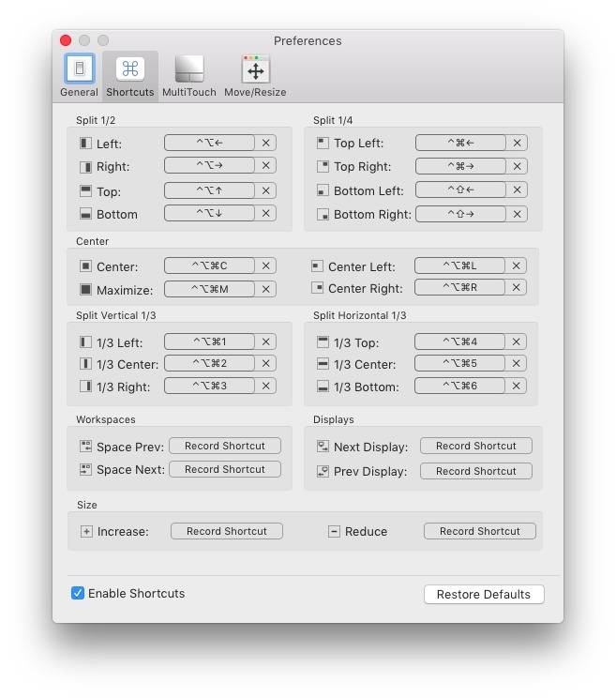
Task: Switch to the MultiTouch tab
Action: 188,74
